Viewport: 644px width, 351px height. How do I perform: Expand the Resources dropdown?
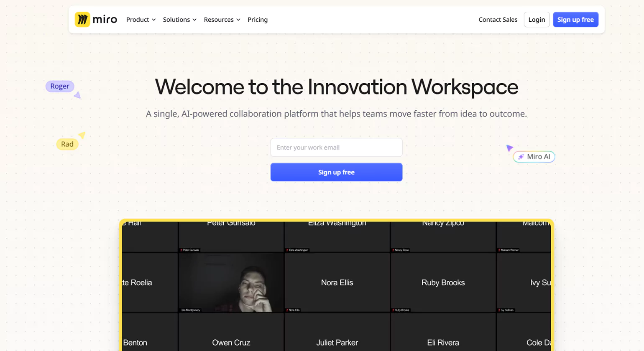[222, 20]
